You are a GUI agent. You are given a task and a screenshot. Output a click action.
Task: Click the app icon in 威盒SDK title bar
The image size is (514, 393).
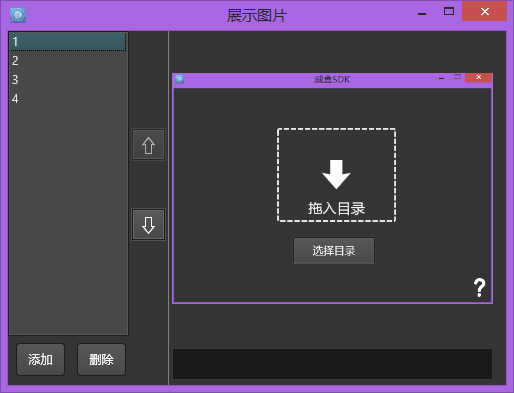(x=180, y=79)
